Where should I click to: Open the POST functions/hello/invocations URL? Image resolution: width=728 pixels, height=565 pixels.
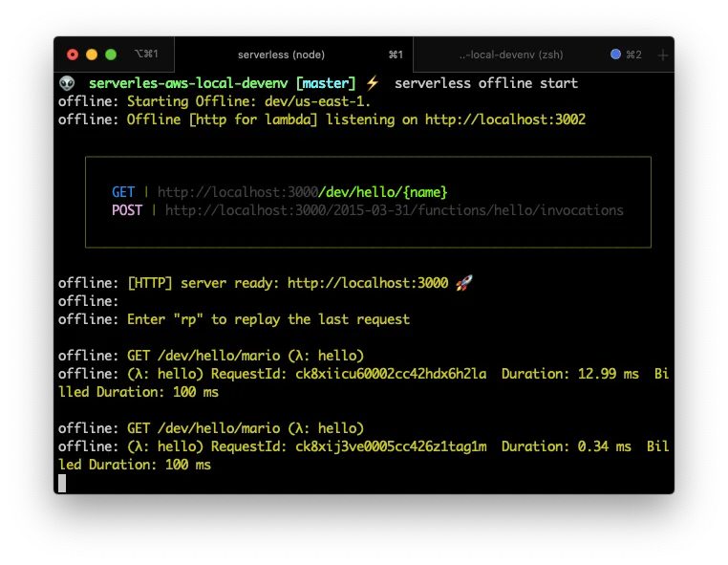(395, 210)
